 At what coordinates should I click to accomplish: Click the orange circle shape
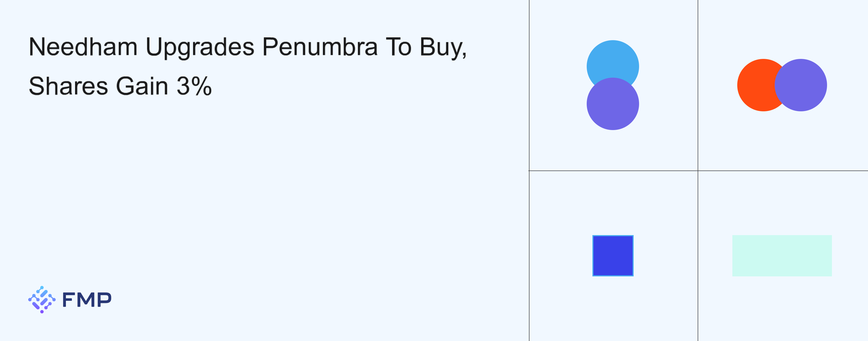tap(755, 85)
